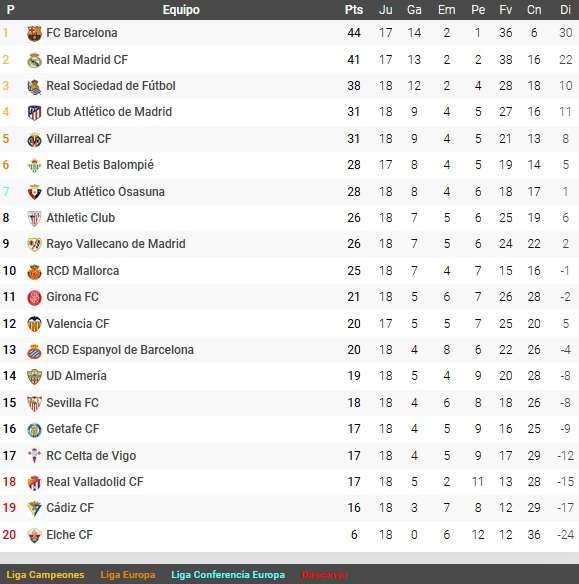Select the Atlético de Madrid crest icon
This screenshot has height=584, width=579.
pos(34,112)
